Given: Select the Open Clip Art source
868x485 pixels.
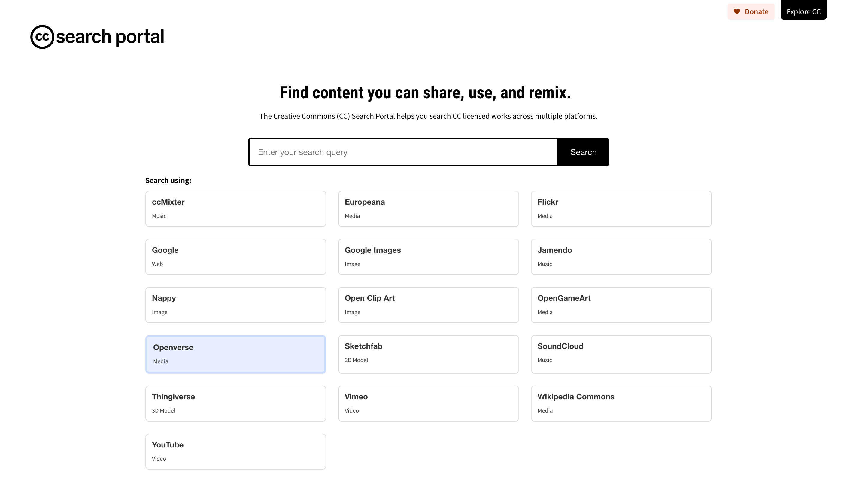Looking at the screenshot, I should coord(428,305).
